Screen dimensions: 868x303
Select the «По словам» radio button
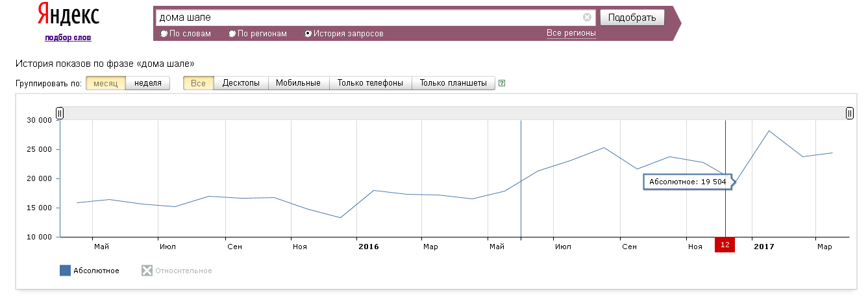(x=164, y=34)
